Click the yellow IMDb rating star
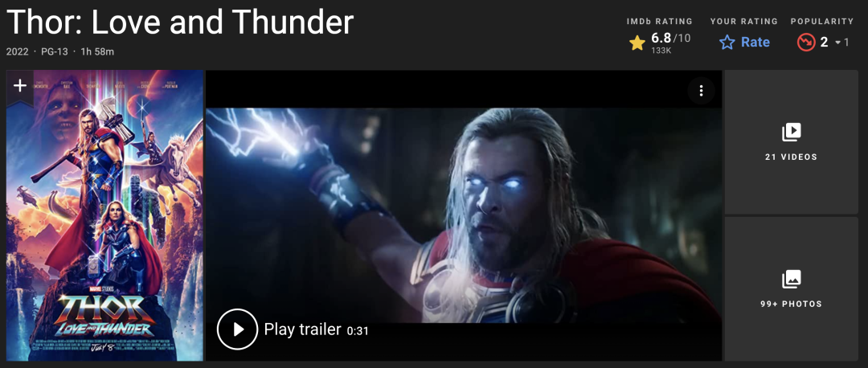Viewport: 868px width, 368px height. point(637,43)
